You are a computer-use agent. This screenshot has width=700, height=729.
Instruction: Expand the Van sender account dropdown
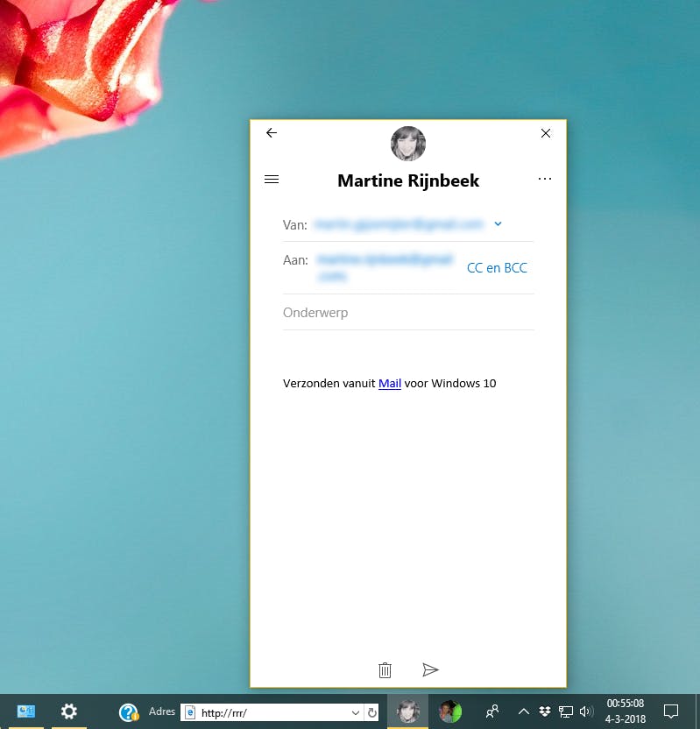point(498,223)
